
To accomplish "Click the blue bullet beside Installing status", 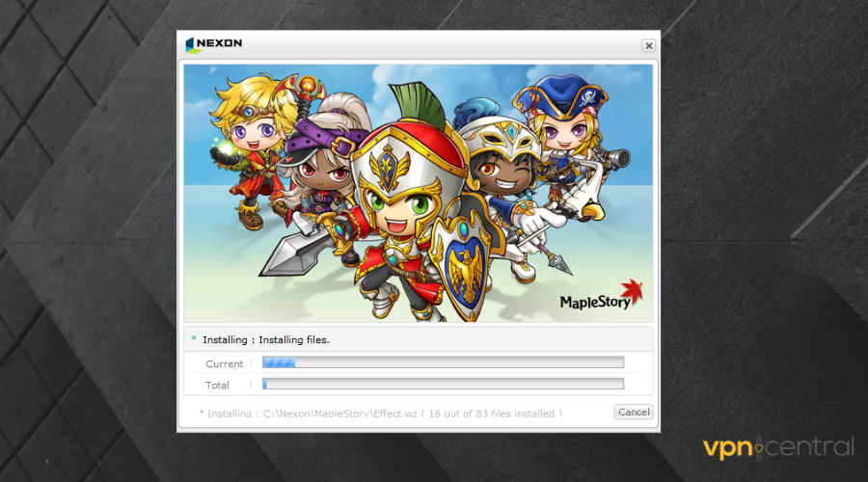I will pos(194,338).
